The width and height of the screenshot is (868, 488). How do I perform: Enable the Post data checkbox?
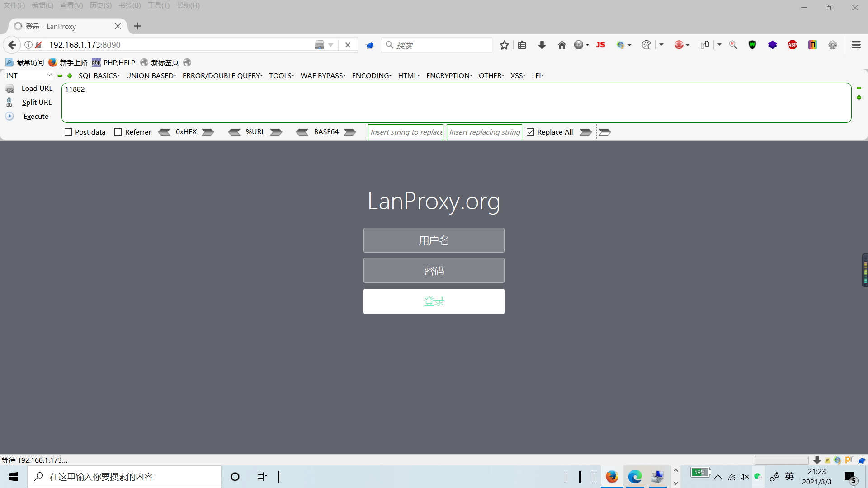point(68,132)
